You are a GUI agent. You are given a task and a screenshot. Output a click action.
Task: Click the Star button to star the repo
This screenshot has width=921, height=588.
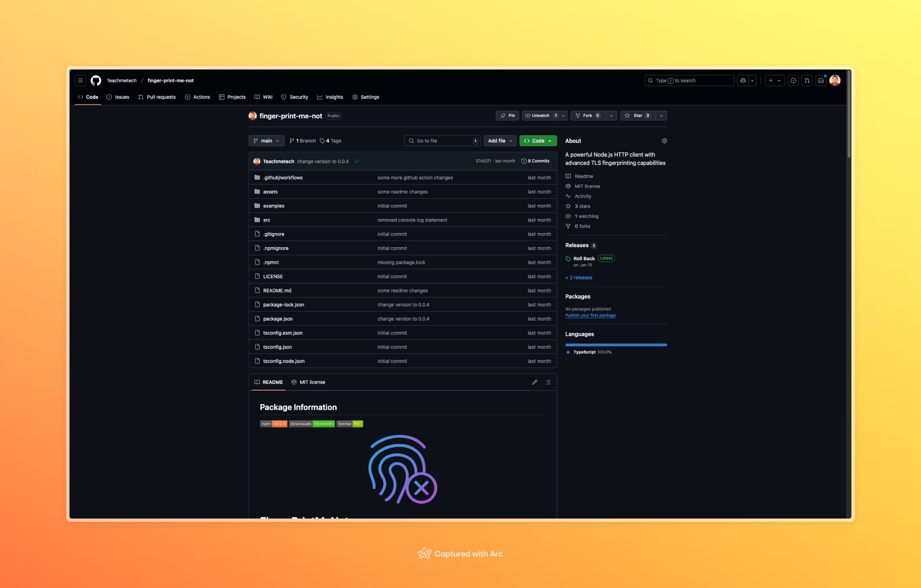pyautogui.click(x=638, y=115)
